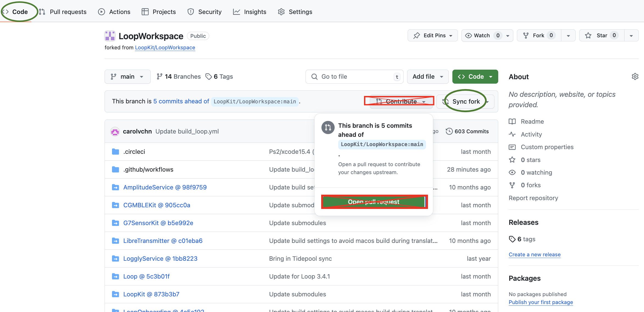The image size is (644, 312).
Task: Click the LogglyService submodule folder icon
Action: pos(116,259)
